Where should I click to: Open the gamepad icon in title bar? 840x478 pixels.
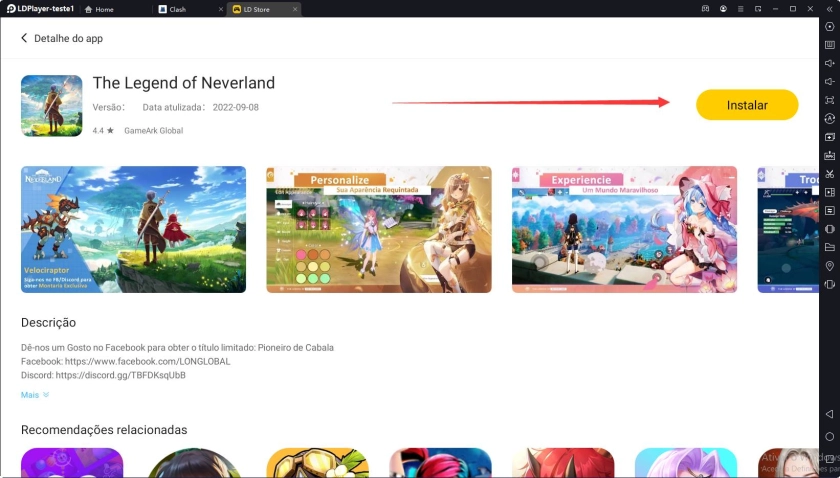(706, 9)
